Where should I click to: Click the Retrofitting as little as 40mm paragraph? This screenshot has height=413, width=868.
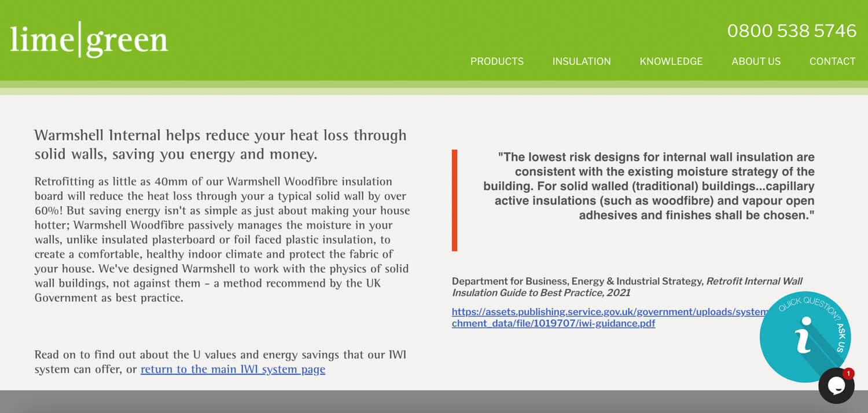tap(222, 240)
